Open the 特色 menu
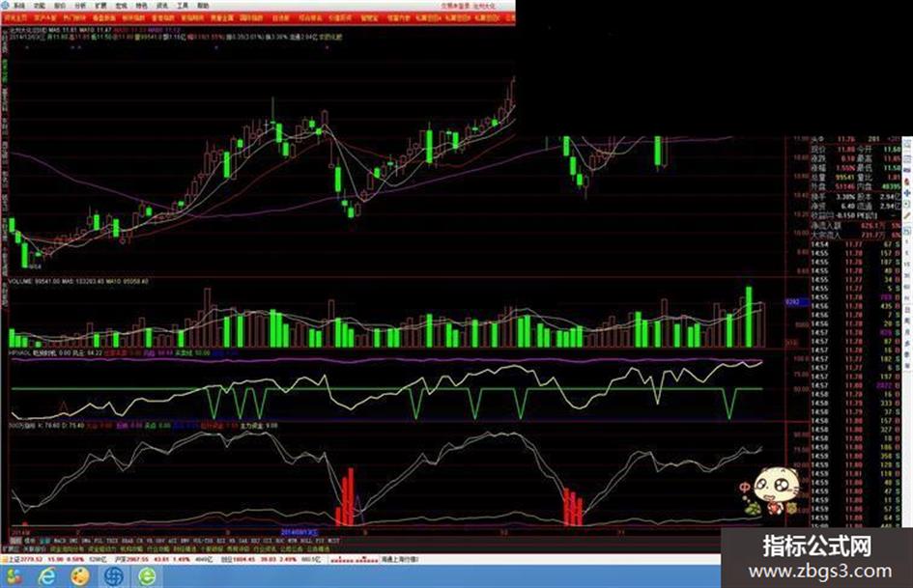The height and width of the screenshot is (588, 913). tap(141, 5)
